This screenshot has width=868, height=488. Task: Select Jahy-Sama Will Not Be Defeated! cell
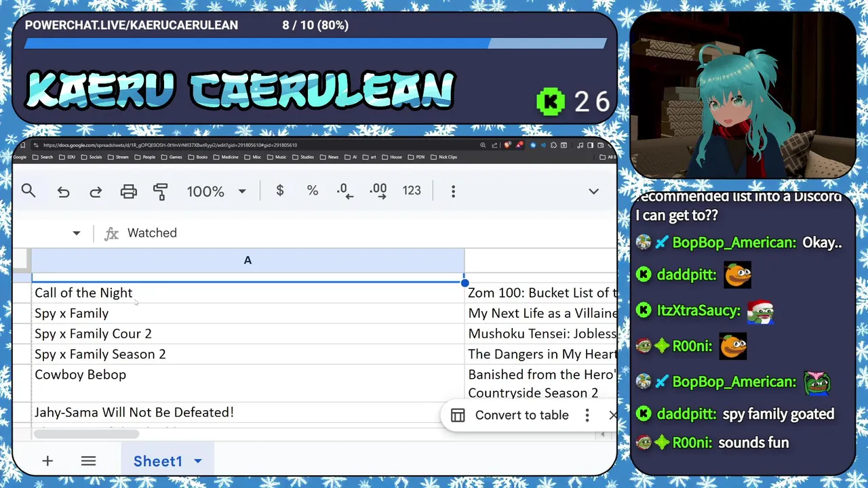coord(248,412)
